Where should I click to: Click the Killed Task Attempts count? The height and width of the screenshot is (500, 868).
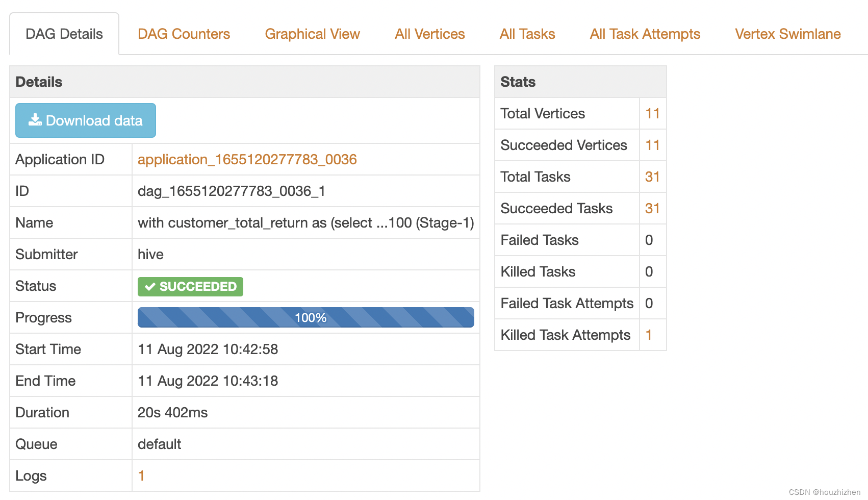point(649,335)
